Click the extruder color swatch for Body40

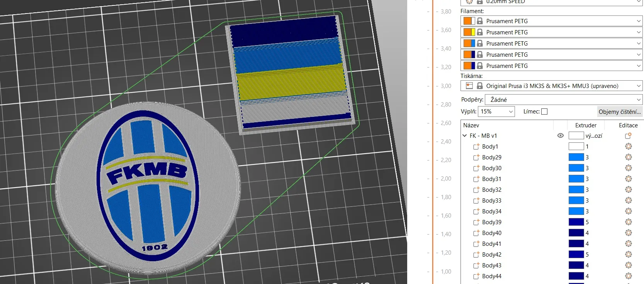[x=576, y=233]
